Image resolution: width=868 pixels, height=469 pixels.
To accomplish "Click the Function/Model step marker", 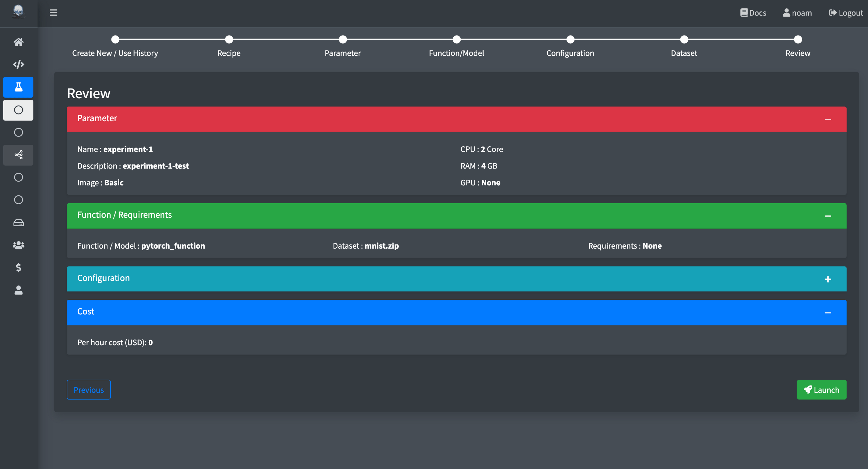I will 456,40.
